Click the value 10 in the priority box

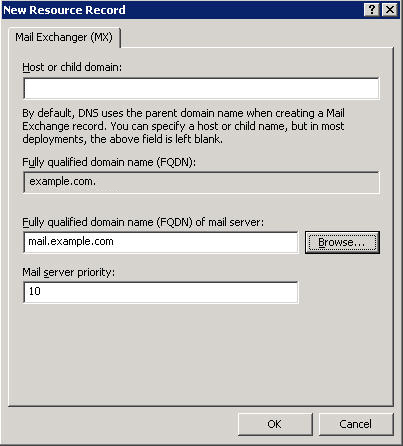[x=35, y=291]
